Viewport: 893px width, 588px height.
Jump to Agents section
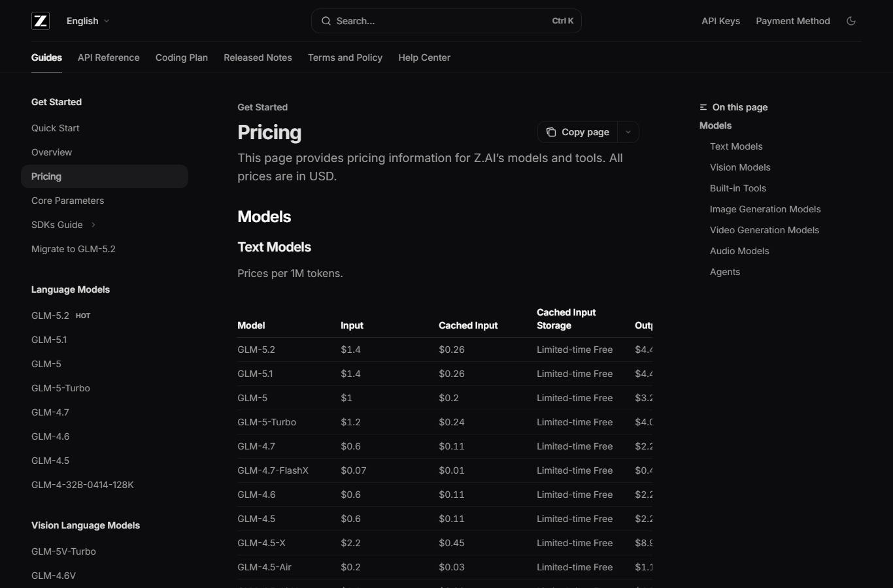725,272
